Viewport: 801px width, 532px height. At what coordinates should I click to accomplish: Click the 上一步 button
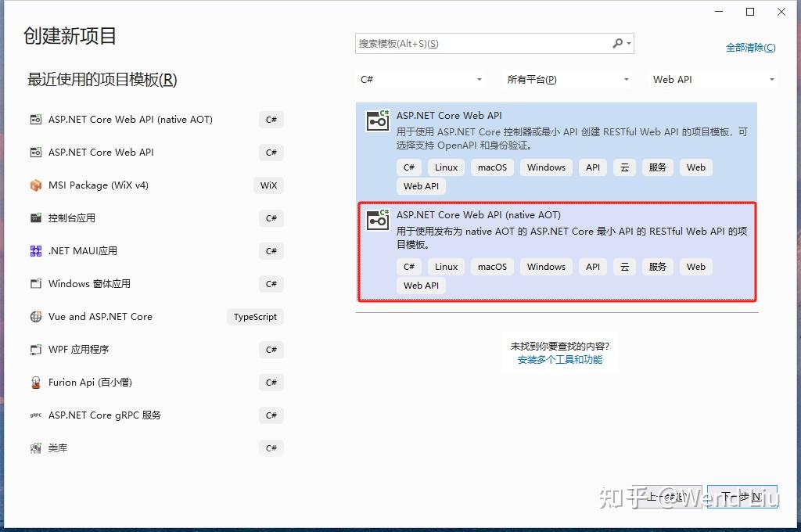click(x=666, y=496)
